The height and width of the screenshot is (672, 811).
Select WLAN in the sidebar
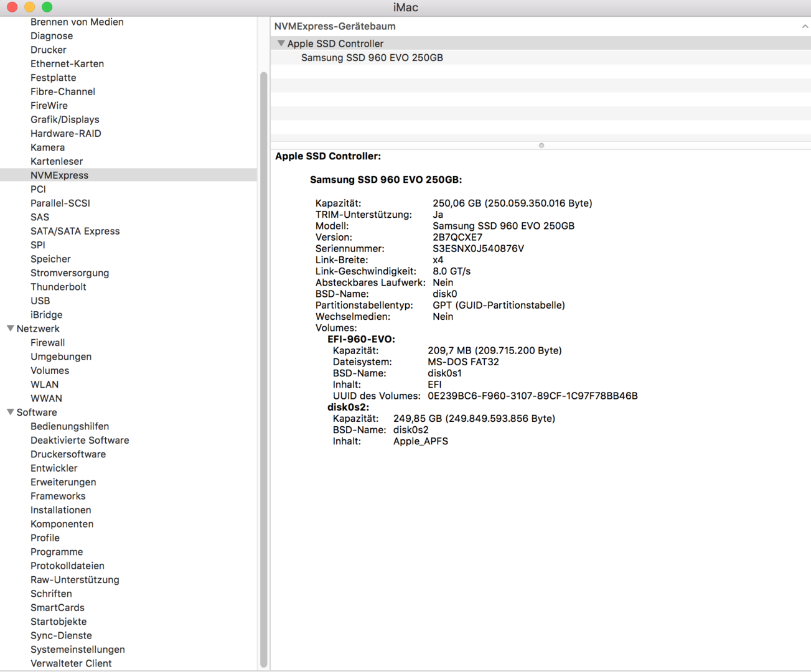[45, 385]
